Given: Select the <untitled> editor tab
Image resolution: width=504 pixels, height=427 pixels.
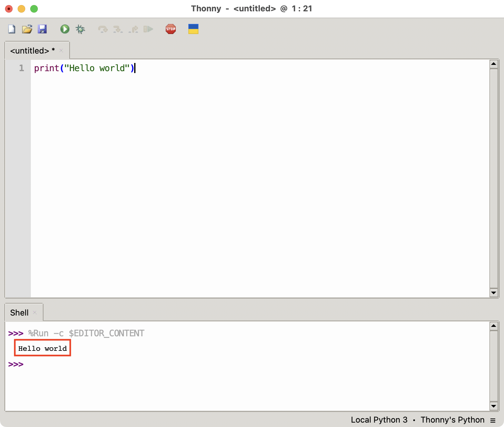Looking at the screenshot, I should (30, 51).
